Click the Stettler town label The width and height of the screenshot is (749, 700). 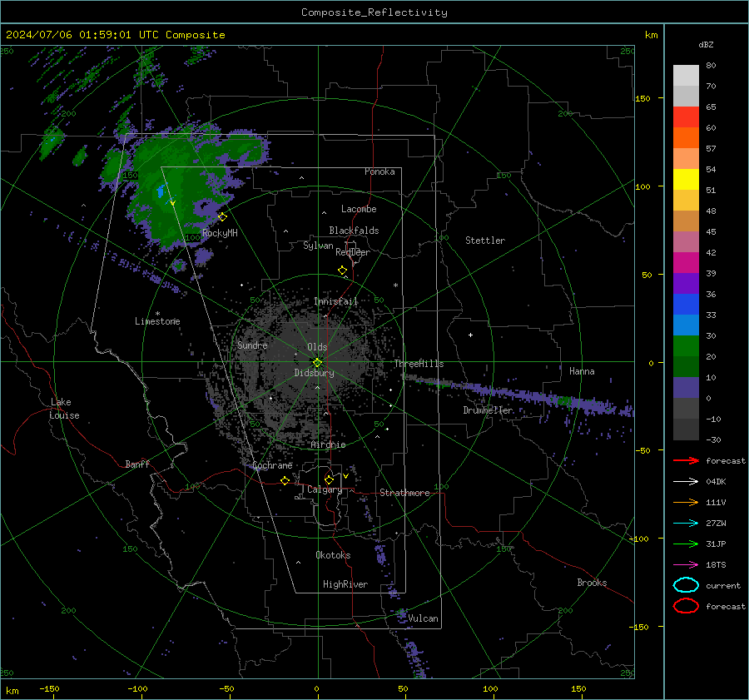pos(485,241)
